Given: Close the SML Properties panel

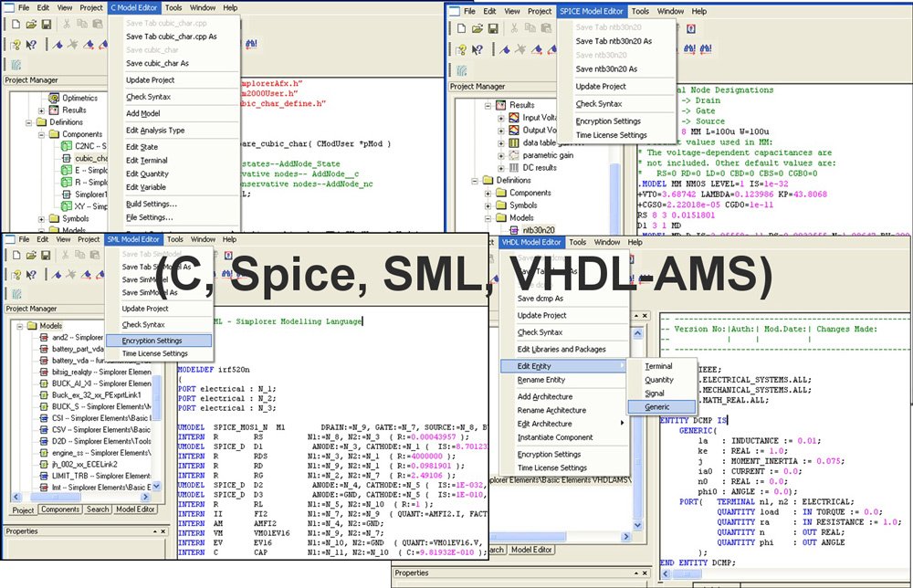Looking at the screenshot, I should (163, 531).
